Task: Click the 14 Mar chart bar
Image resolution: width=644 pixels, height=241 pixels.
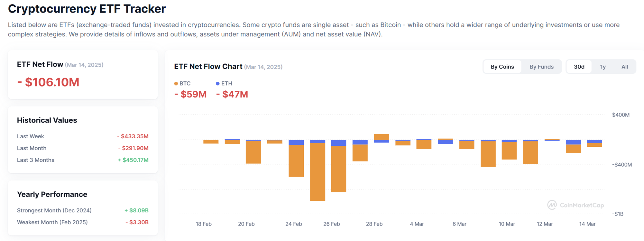Action: click(594, 143)
